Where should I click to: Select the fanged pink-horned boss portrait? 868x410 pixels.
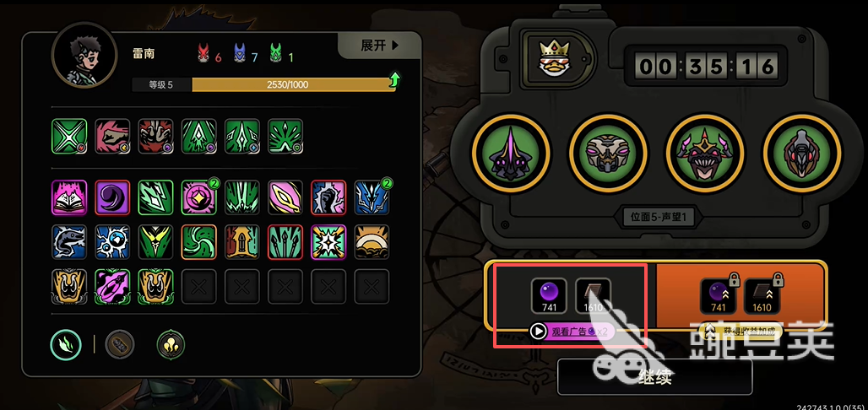(705, 151)
